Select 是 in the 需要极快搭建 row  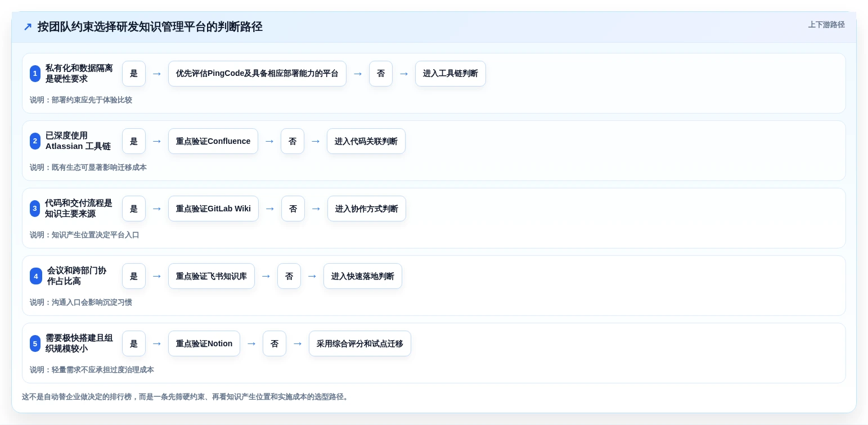click(134, 343)
